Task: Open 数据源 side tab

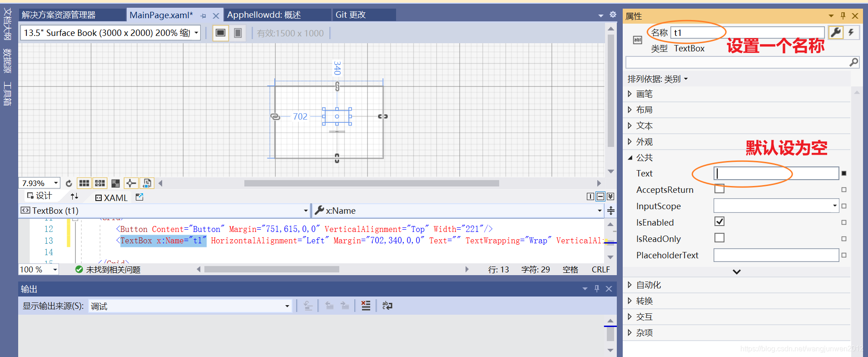Action: (7, 61)
